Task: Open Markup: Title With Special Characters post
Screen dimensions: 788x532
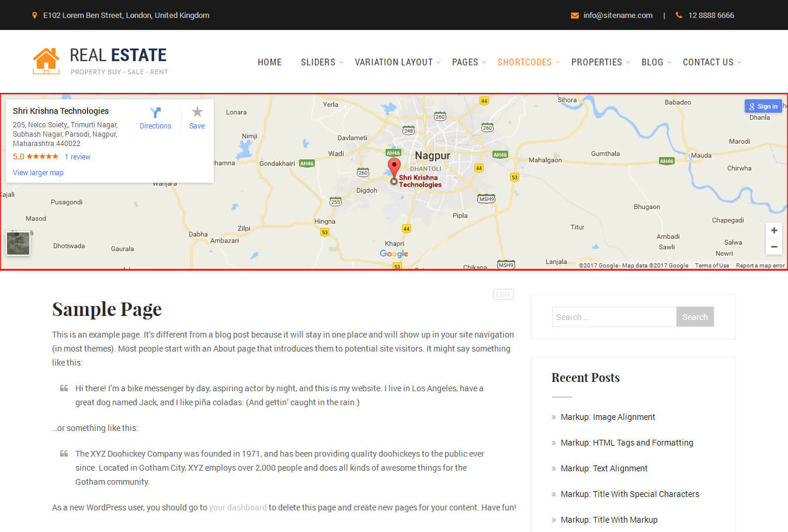Action: pyautogui.click(x=630, y=494)
